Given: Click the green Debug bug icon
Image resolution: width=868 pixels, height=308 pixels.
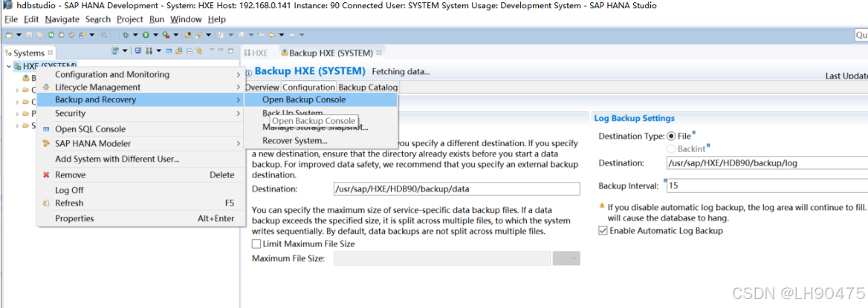Looking at the screenshot, I should pos(126,35).
